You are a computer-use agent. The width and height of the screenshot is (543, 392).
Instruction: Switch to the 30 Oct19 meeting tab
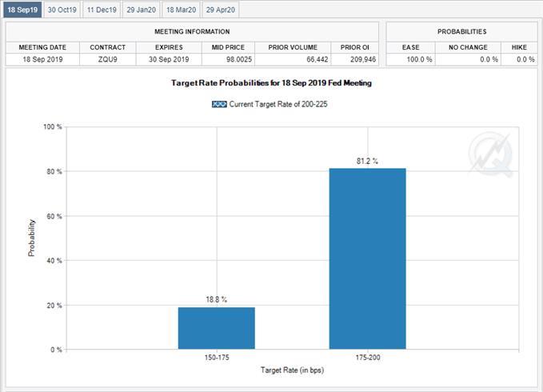tap(61, 10)
